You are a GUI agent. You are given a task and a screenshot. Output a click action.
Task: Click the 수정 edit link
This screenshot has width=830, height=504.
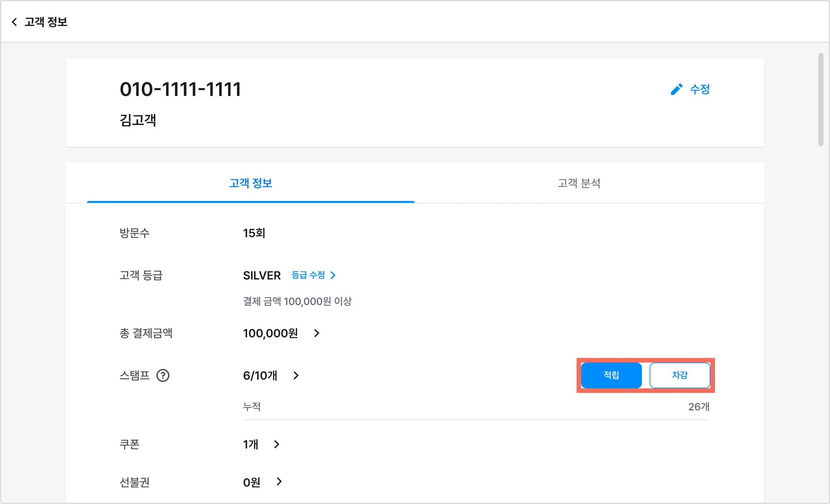700,89
